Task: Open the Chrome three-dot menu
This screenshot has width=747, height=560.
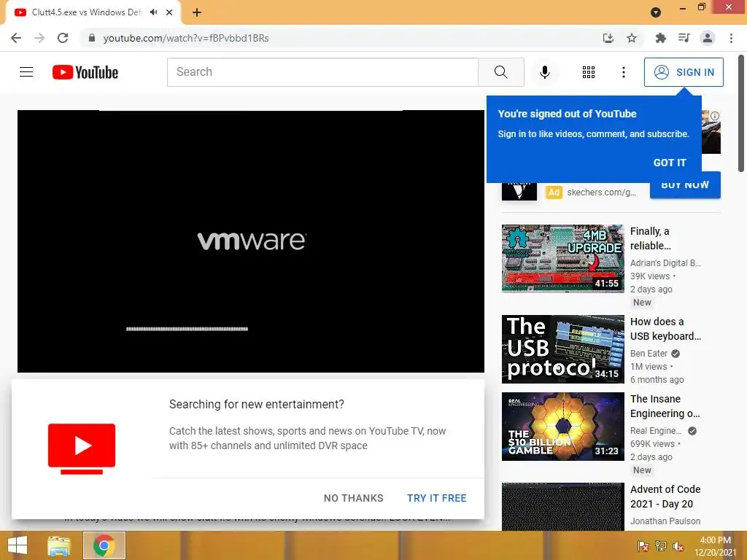Action: coord(731,38)
